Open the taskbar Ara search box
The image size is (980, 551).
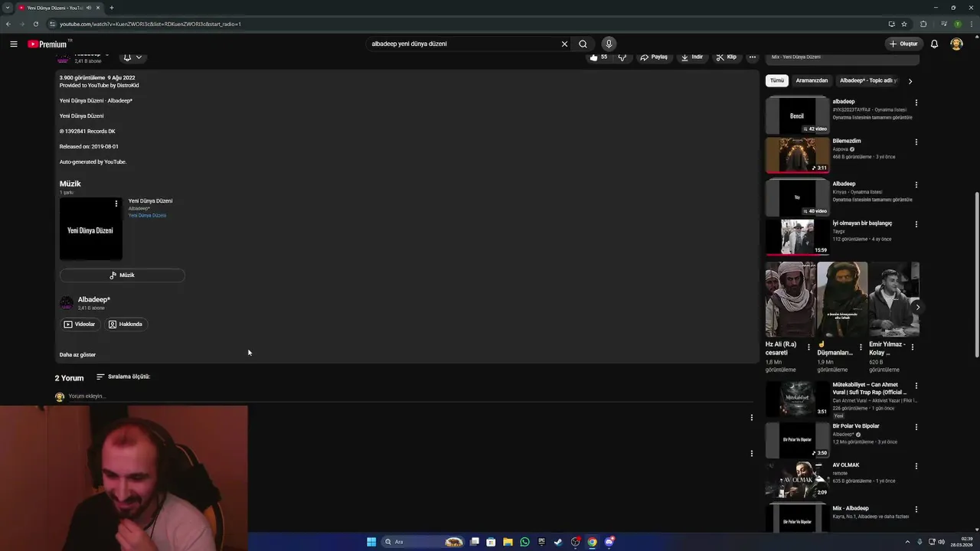[x=423, y=542]
